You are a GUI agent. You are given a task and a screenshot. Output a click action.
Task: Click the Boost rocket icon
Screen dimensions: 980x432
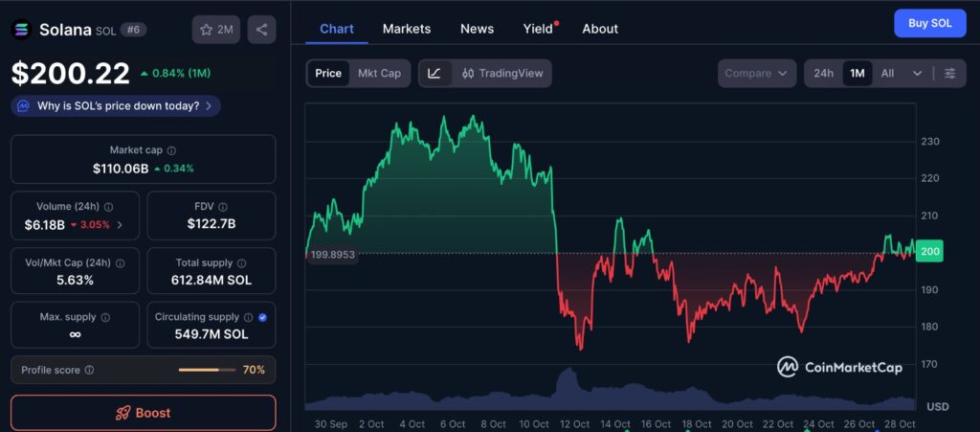pyautogui.click(x=122, y=413)
